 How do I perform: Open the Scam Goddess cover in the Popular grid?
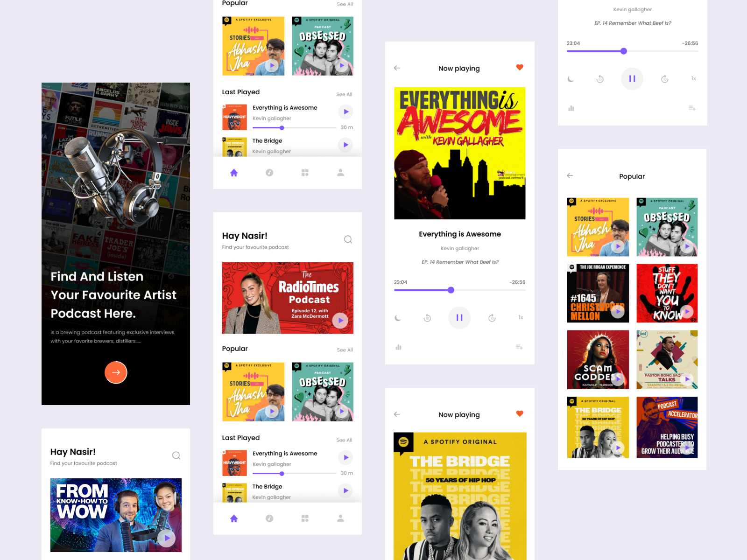(598, 360)
